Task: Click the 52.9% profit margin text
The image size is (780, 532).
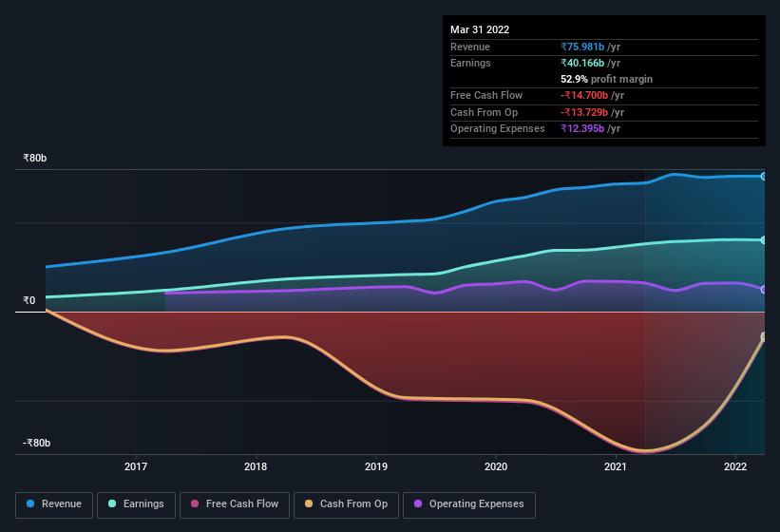Action: click(x=606, y=79)
